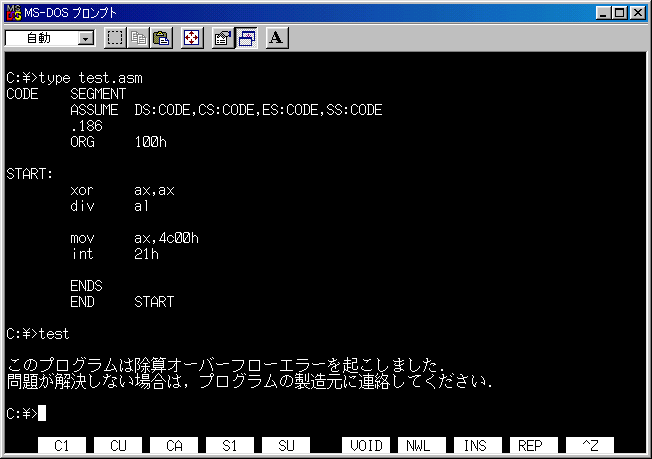Click the VOID function key label
652x459 pixels.
[x=367, y=446]
